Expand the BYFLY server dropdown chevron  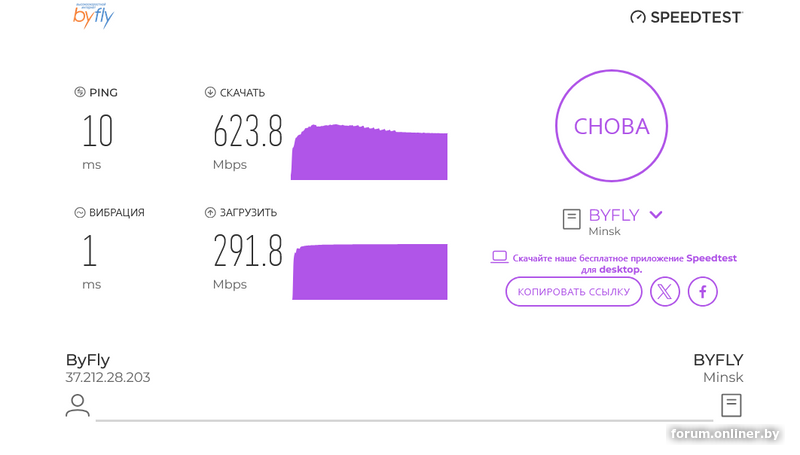click(x=656, y=215)
